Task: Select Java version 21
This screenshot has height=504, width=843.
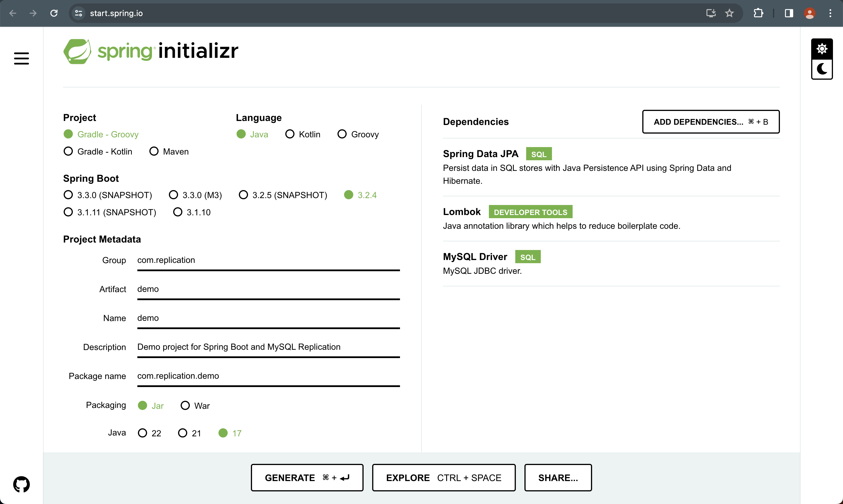Action: coord(190,433)
